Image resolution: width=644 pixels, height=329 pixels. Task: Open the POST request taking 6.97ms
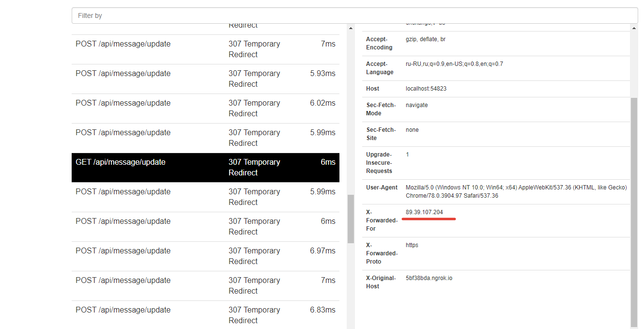(205, 256)
